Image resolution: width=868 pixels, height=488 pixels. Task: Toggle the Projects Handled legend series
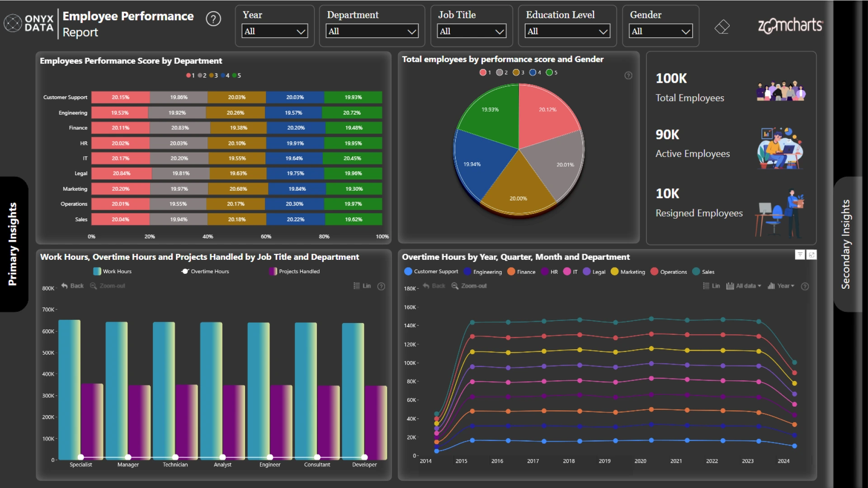[294, 271]
